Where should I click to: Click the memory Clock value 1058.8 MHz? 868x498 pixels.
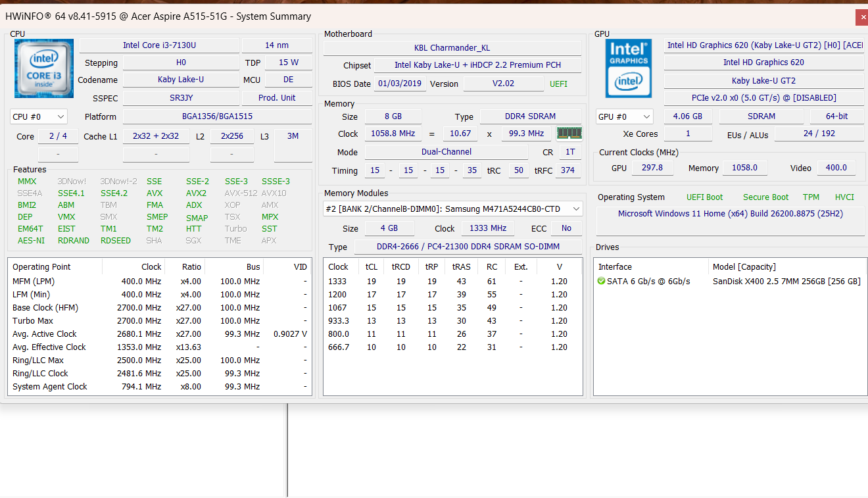point(393,134)
